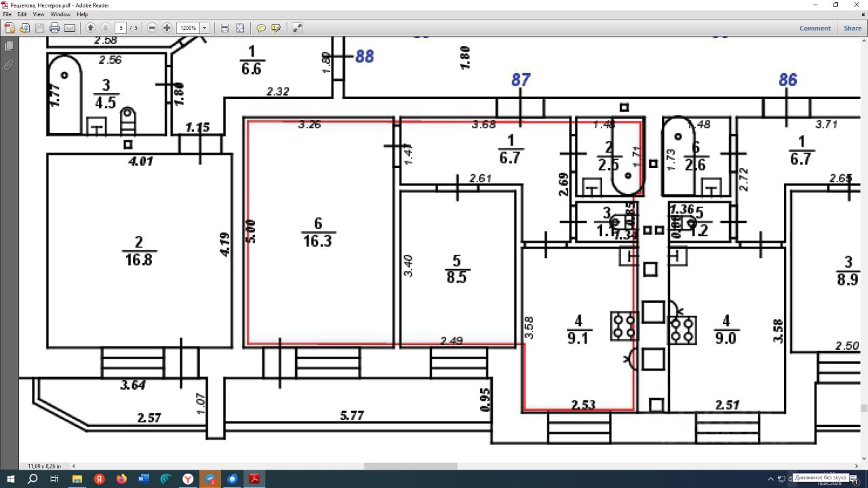Go to previous page with up arrow

click(x=90, y=28)
